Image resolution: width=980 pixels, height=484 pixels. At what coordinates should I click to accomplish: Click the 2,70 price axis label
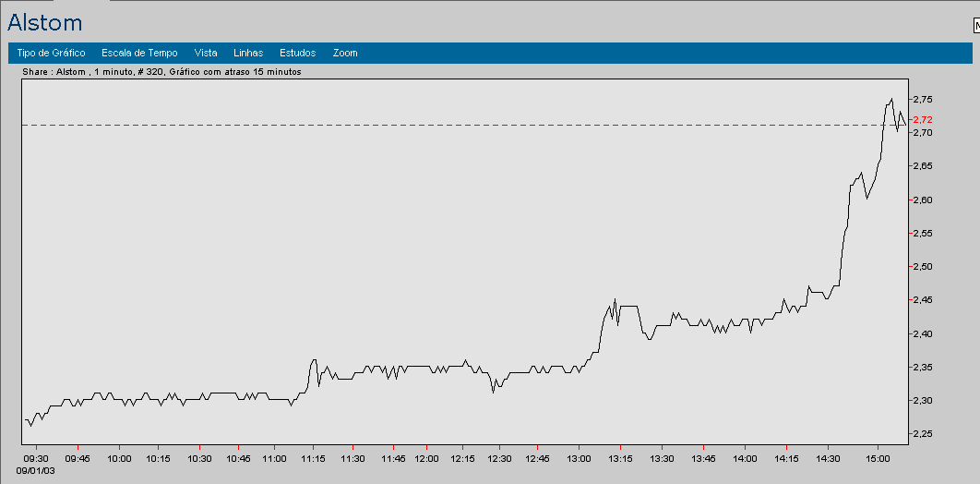(923, 133)
